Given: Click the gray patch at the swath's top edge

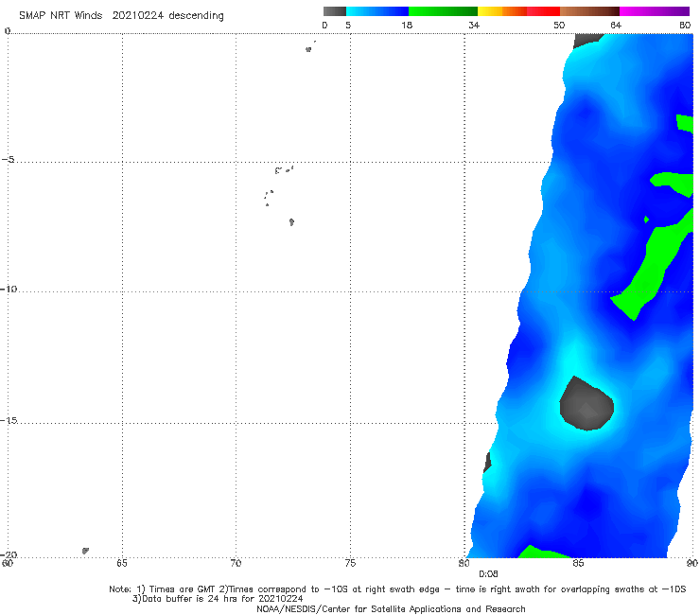Looking at the screenshot, I should 588,40.
